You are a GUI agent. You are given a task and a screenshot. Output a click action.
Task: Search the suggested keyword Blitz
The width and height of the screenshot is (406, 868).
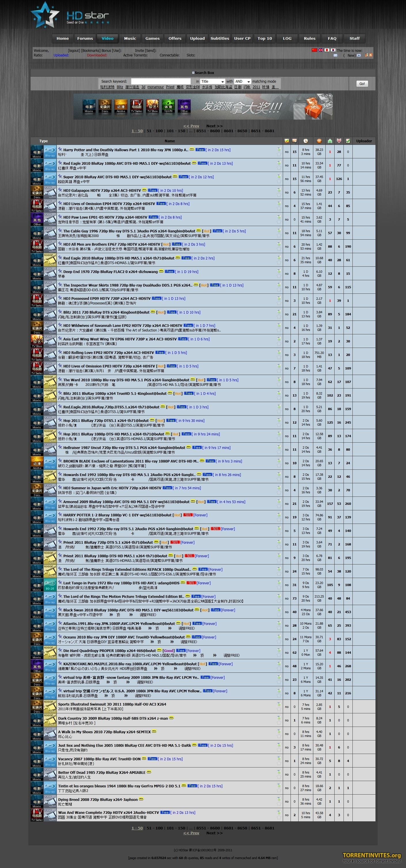(x=120, y=87)
